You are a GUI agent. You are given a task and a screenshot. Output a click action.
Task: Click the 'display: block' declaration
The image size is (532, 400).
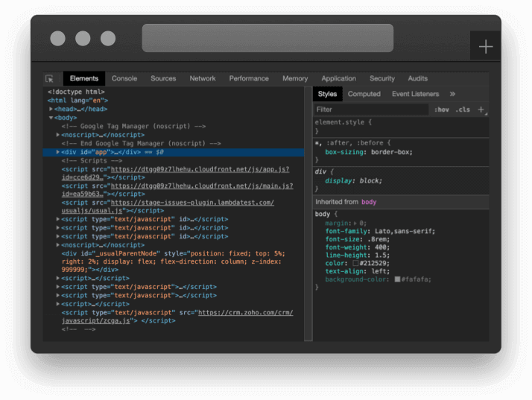point(353,180)
